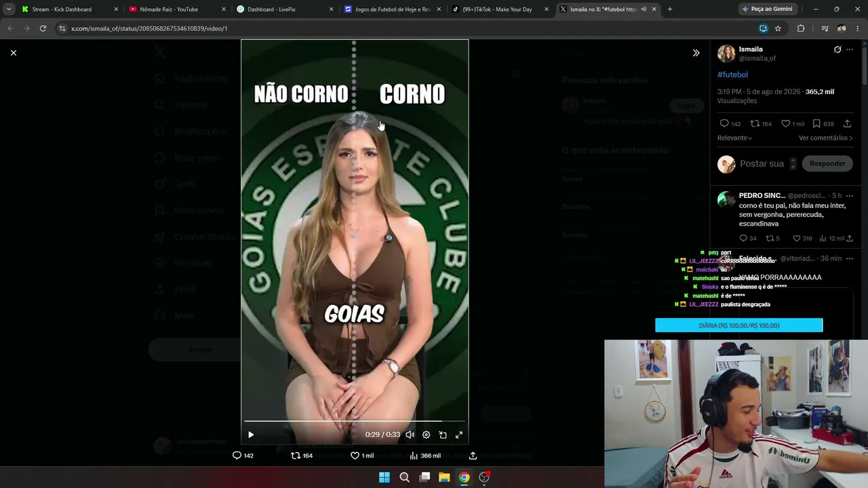
Task: Open the Grok icon beside Ismaila's name
Action: click(x=837, y=49)
